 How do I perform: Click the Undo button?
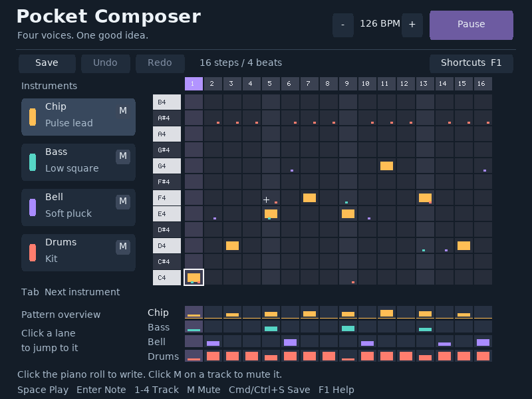coord(106,63)
